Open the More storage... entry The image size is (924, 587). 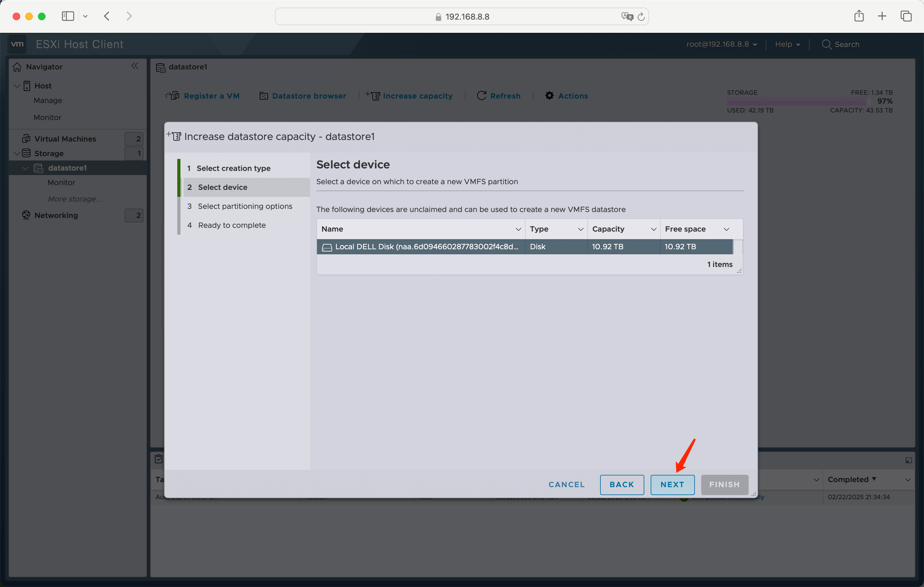click(x=75, y=199)
